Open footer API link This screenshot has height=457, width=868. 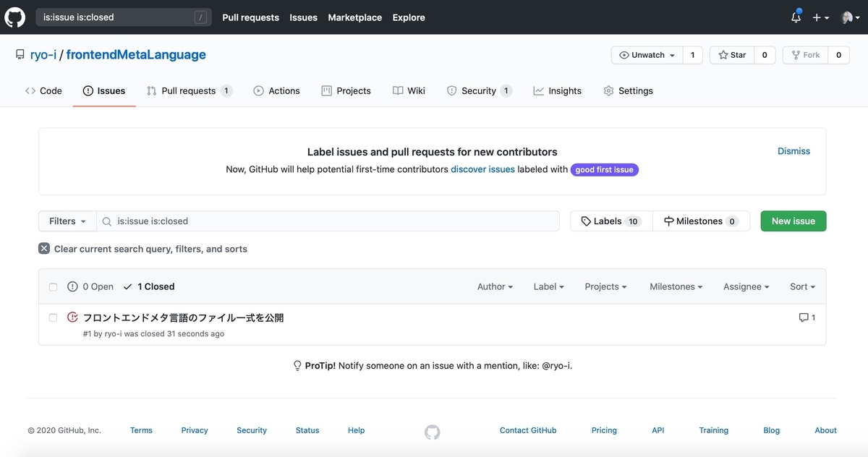click(x=658, y=430)
